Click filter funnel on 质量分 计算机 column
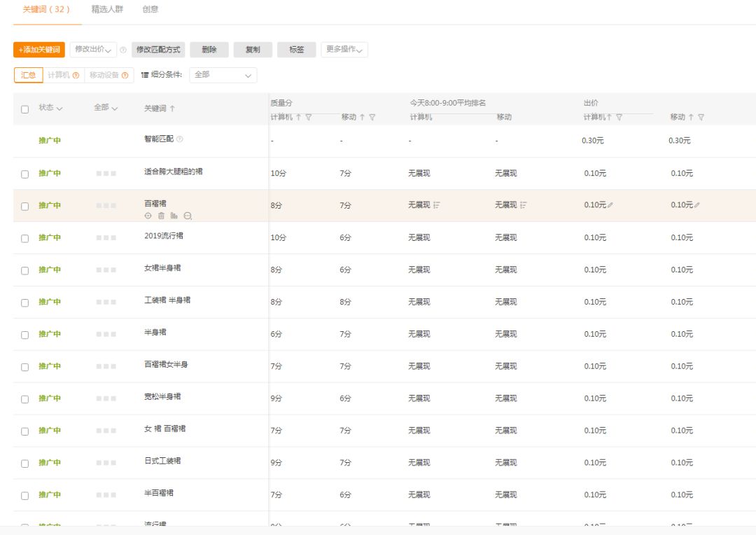The height and width of the screenshot is (535, 756). 308,118
